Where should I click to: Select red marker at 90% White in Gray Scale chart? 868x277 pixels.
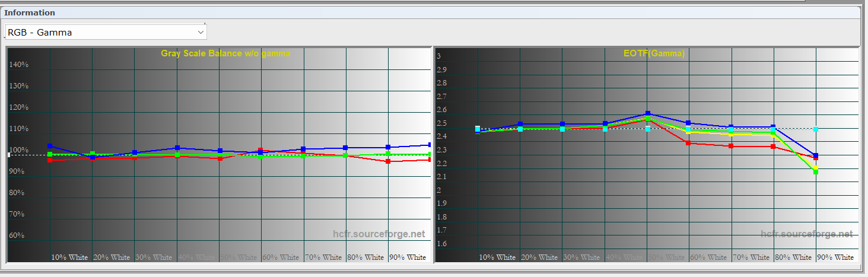[x=388, y=161]
